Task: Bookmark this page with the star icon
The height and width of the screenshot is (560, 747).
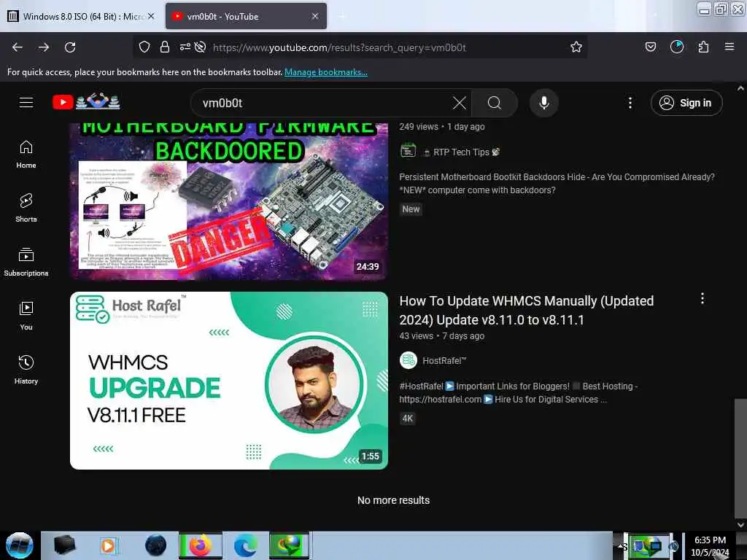Action: pos(576,47)
